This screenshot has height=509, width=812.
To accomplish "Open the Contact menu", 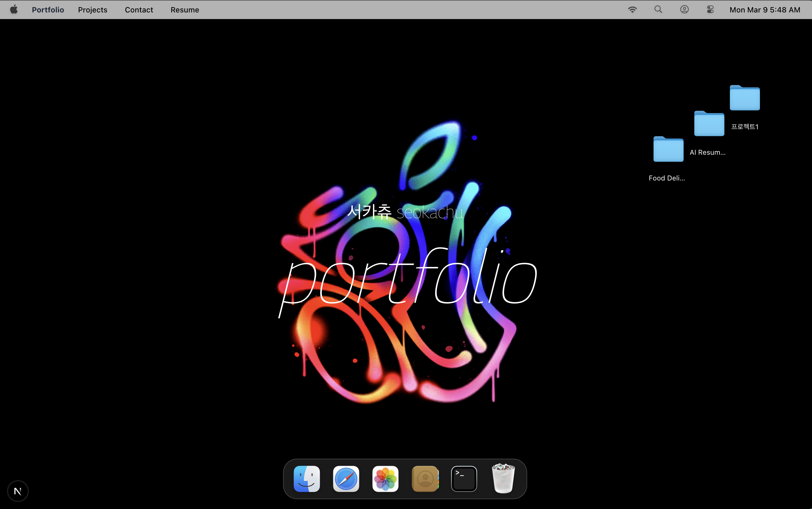I will pos(139,10).
